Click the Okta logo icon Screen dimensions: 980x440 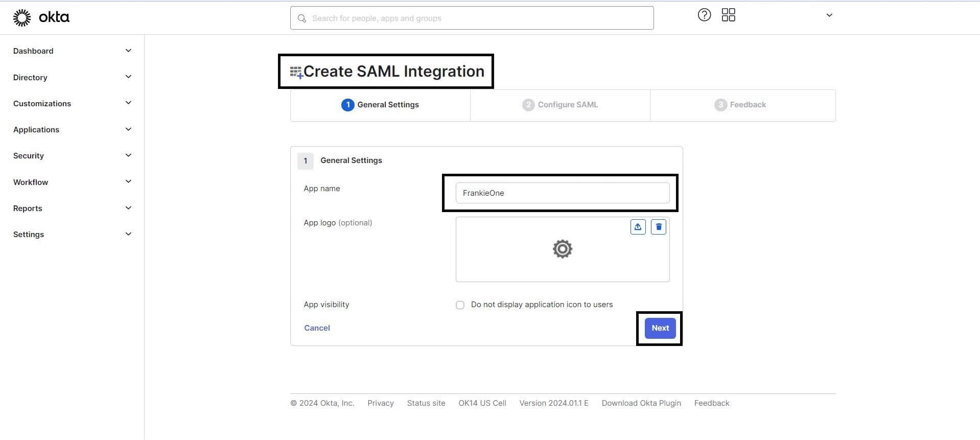(22, 17)
